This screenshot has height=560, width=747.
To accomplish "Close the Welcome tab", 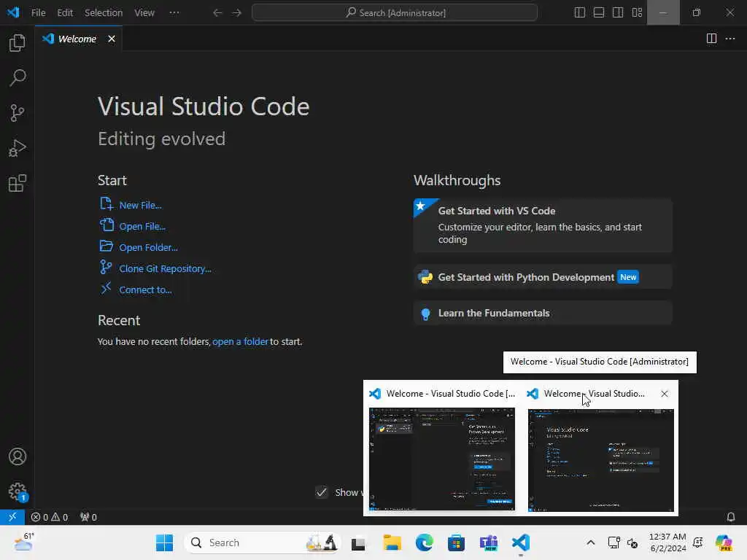I will tap(112, 39).
